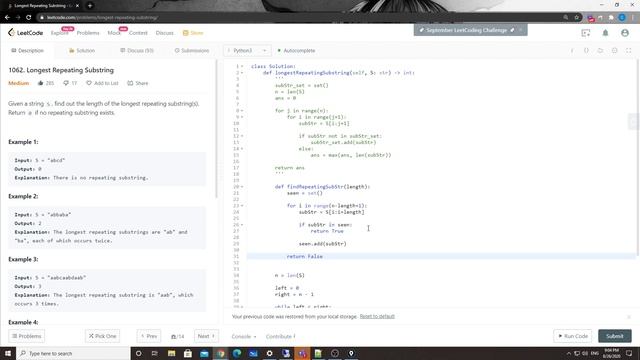Click line 31 return False

[304, 256]
